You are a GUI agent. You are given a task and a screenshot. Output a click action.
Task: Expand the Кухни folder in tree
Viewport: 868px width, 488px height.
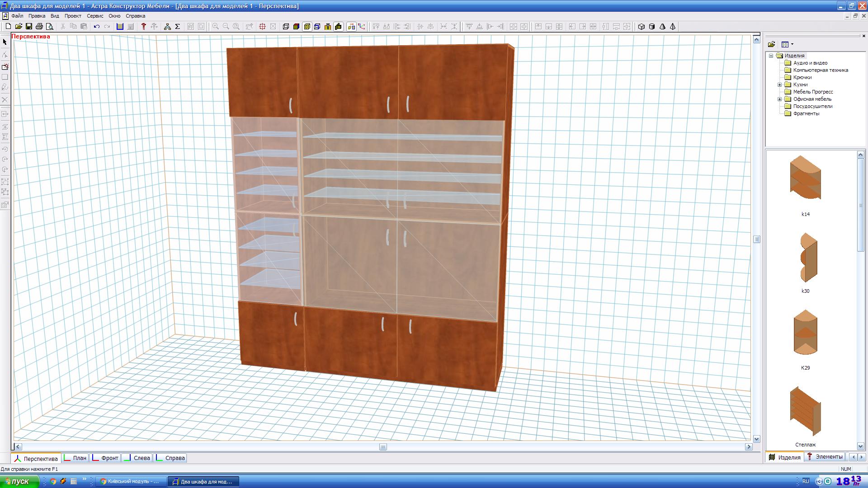click(x=779, y=84)
